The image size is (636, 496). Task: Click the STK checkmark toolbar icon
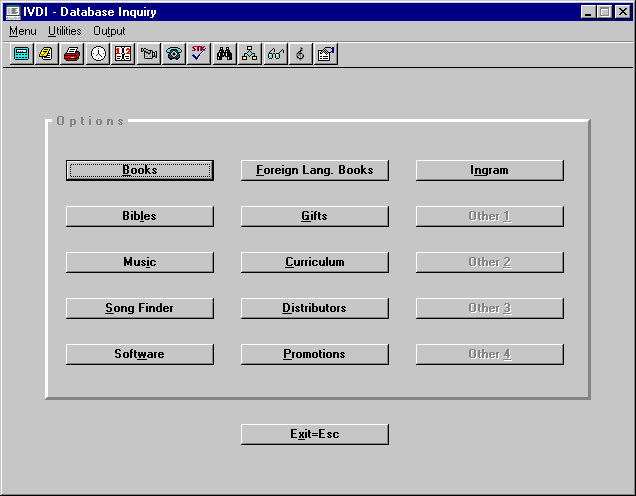199,54
